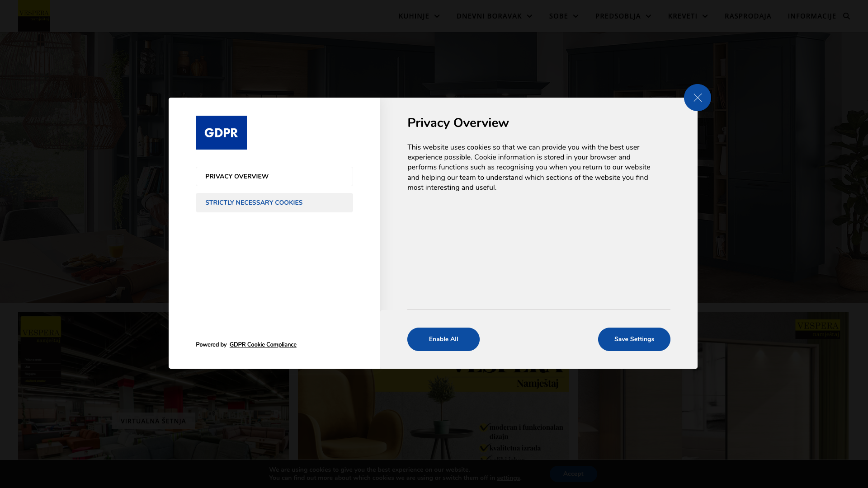This screenshot has height=488, width=868.
Task: Open the yellow armchair Vespera Namještaj promo image
Action: click(433, 415)
